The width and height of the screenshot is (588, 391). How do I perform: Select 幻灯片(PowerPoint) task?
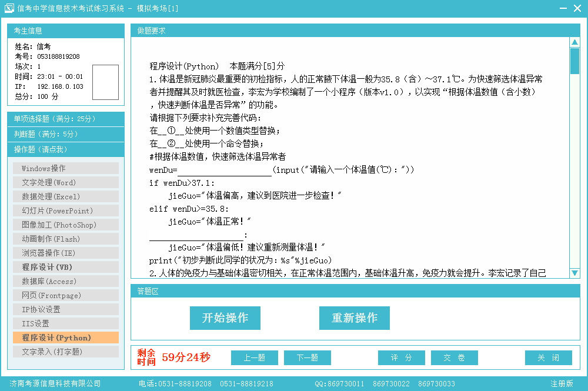[x=66, y=210]
